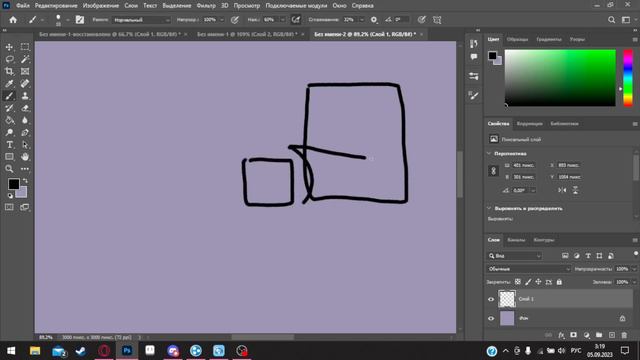Hide the Фон background layer
This screenshot has width=640, height=360.
tap(491, 318)
